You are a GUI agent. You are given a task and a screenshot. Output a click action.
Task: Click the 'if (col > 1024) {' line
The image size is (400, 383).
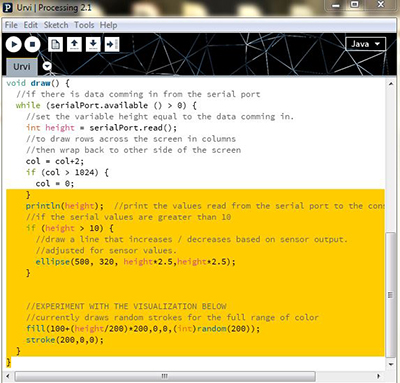67,172
